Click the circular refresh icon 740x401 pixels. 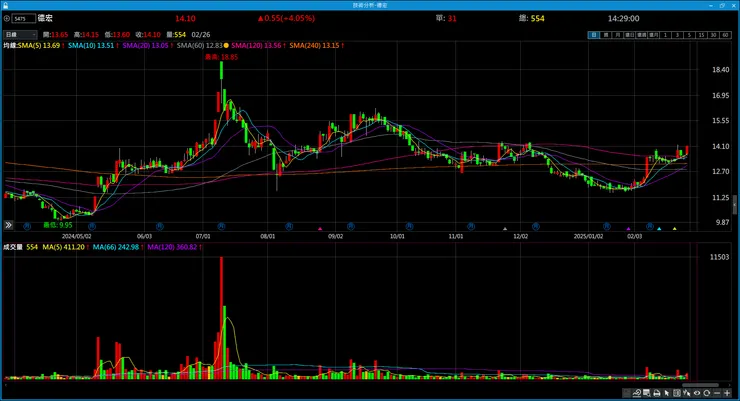(x=706, y=393)
